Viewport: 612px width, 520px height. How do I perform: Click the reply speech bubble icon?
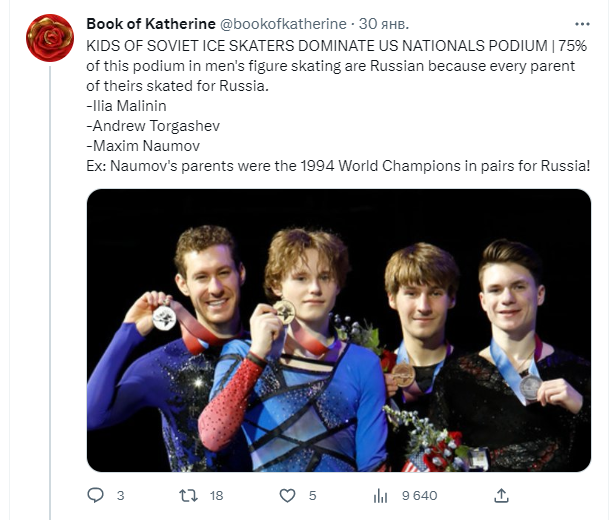click(x=96, y=495)
